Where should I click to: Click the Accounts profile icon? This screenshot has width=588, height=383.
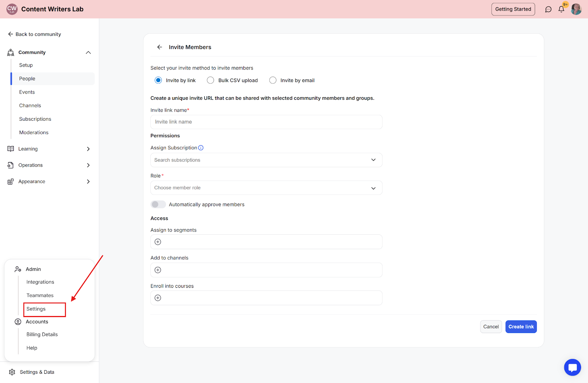pyautogui.click(x=18, y=322)
